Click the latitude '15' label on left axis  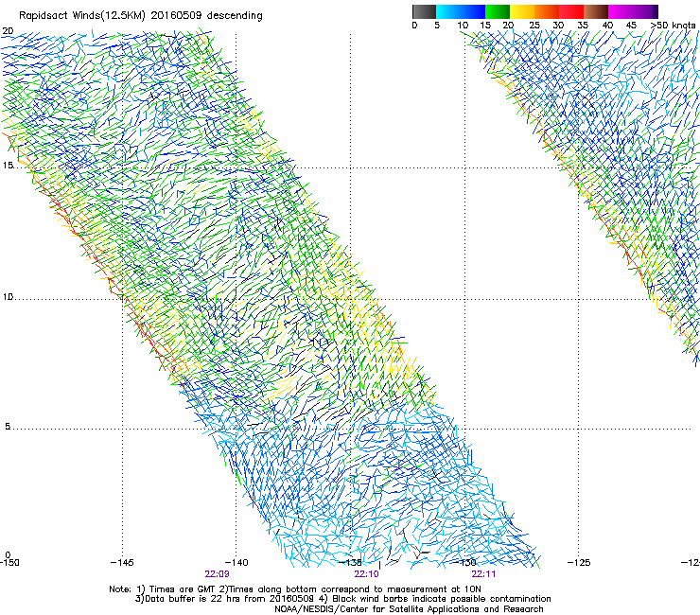coord(8,166)
